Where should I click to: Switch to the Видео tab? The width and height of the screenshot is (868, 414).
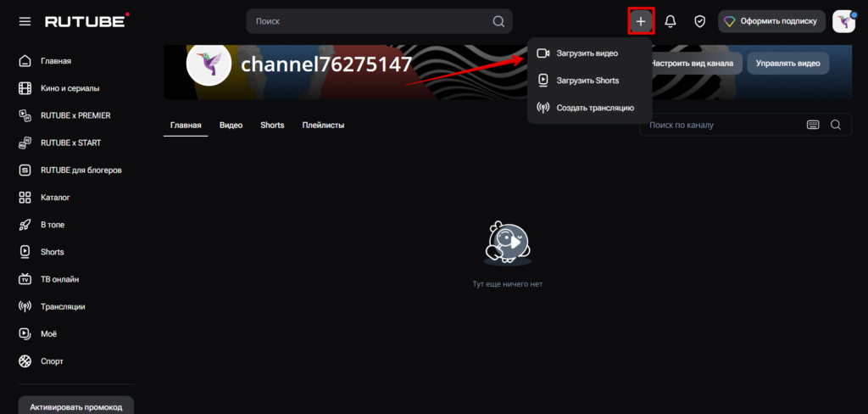click(231, 126)
